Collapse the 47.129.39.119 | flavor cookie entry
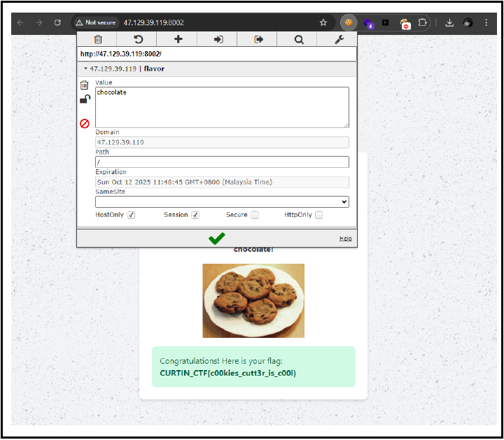Image resolution: width=504 pixels, height=440 pixels. click(86, 69)
